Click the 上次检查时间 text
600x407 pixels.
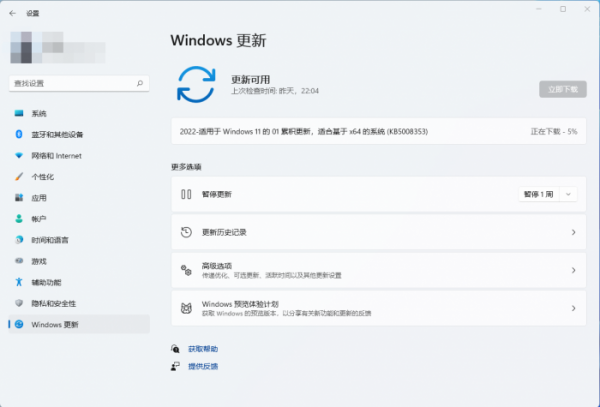275,91
